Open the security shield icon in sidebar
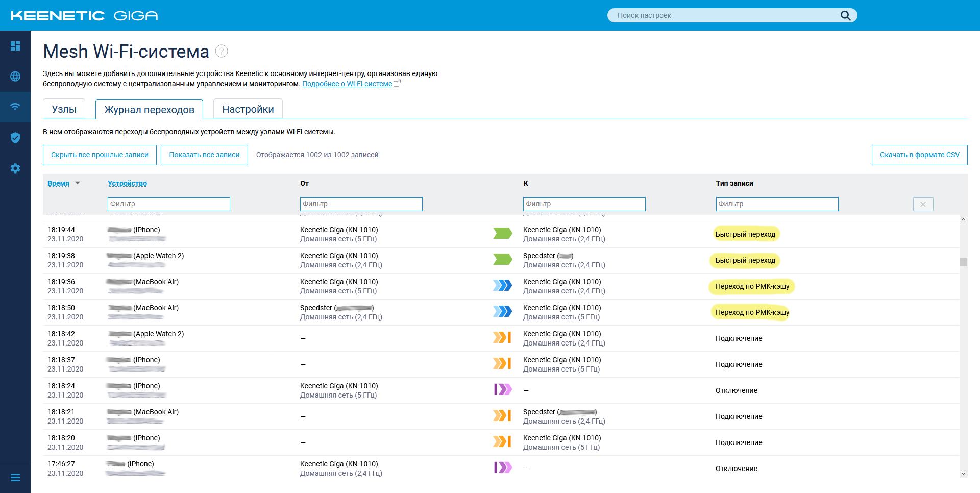This screenshot has height=493, width=980. (15, 138)
